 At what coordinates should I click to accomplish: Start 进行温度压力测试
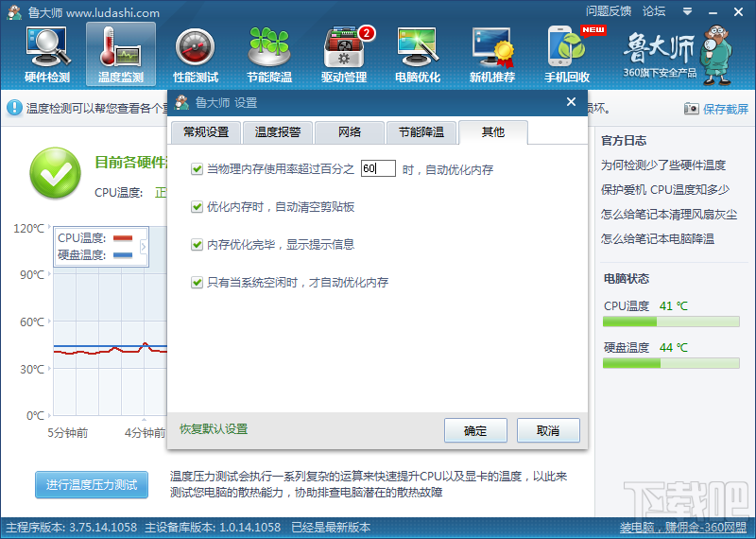(x=92, y=484)
